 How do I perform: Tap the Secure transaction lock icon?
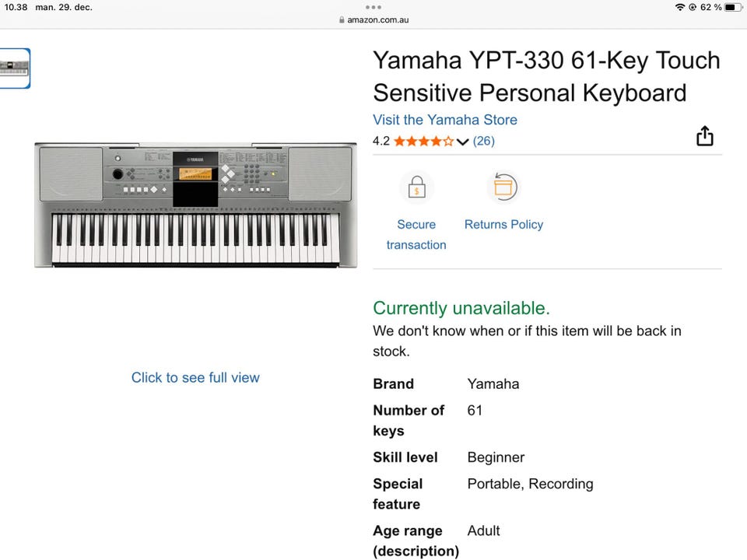click(x=416, y=187)
